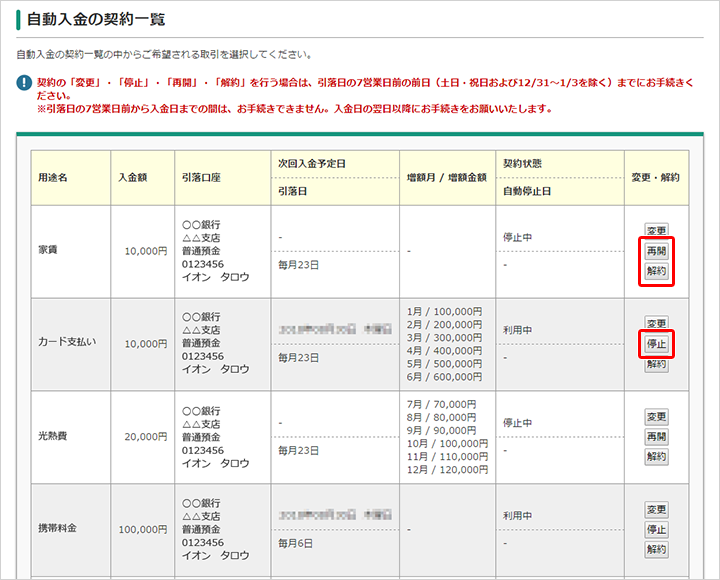Select the 100,000円 amount in 携帯料金 row

click(x=142, y=530)
